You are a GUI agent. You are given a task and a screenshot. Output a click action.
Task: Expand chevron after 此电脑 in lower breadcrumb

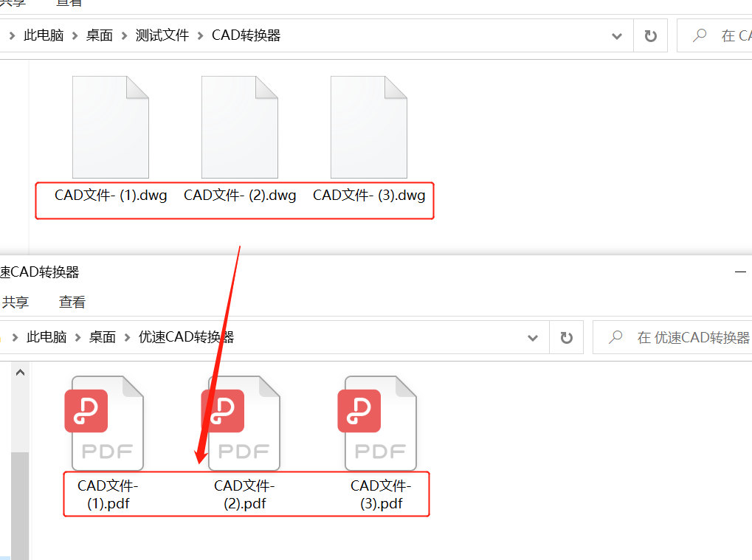77,337
